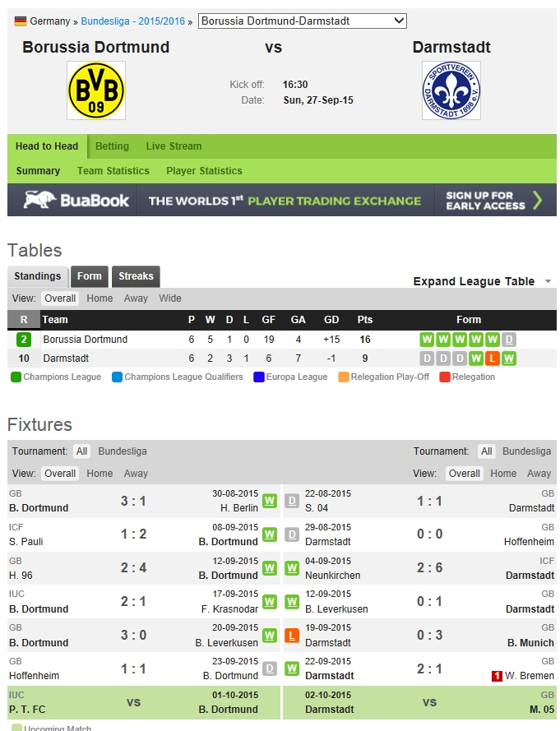
Task: Click the German flag icon
Action: click(21, 21)
